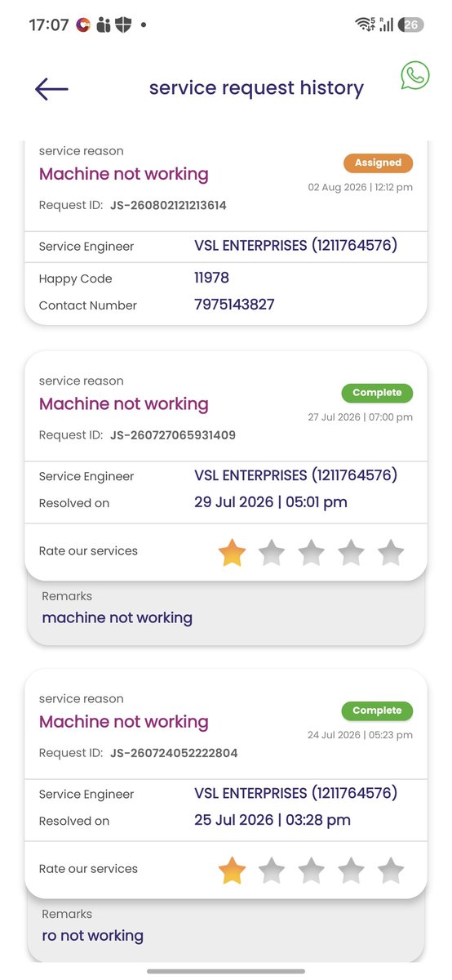
Task: Tap resolved date 25 Jul 2026 | 03:28 pm
Action: (273, 820)
